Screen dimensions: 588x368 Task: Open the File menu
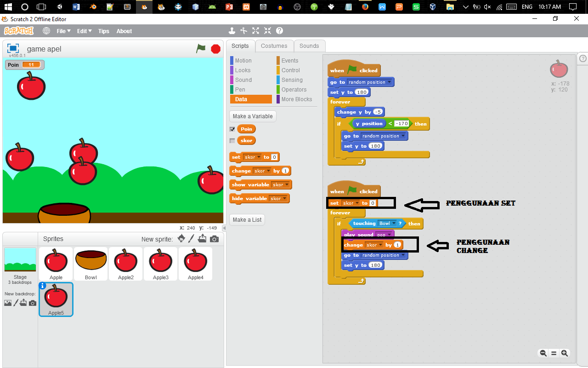point(63,31)
